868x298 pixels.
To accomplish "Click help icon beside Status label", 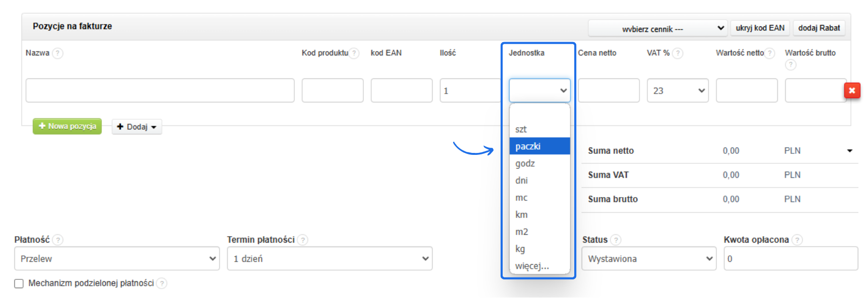I will point(615,240).
